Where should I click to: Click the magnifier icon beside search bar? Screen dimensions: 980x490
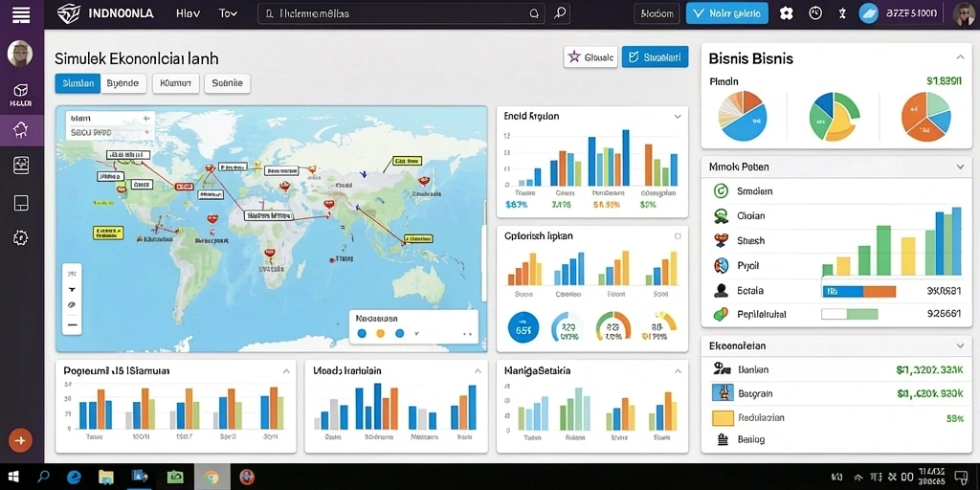click(561, 13)
